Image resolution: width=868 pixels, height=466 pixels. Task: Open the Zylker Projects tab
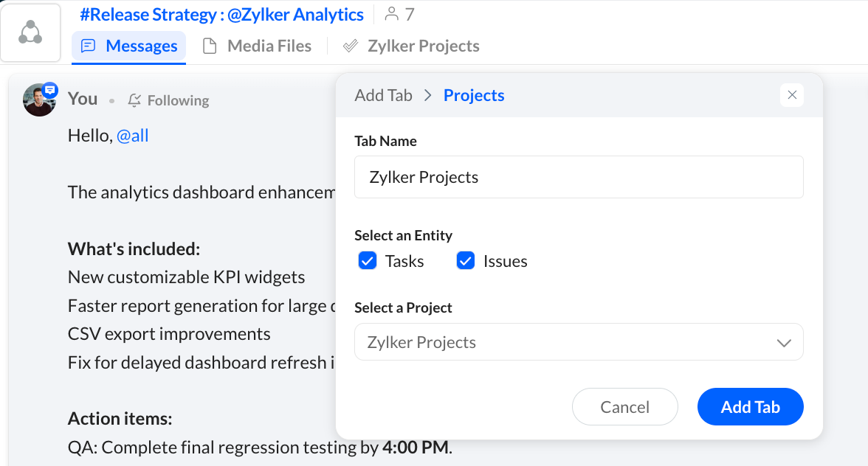point(411,46)
